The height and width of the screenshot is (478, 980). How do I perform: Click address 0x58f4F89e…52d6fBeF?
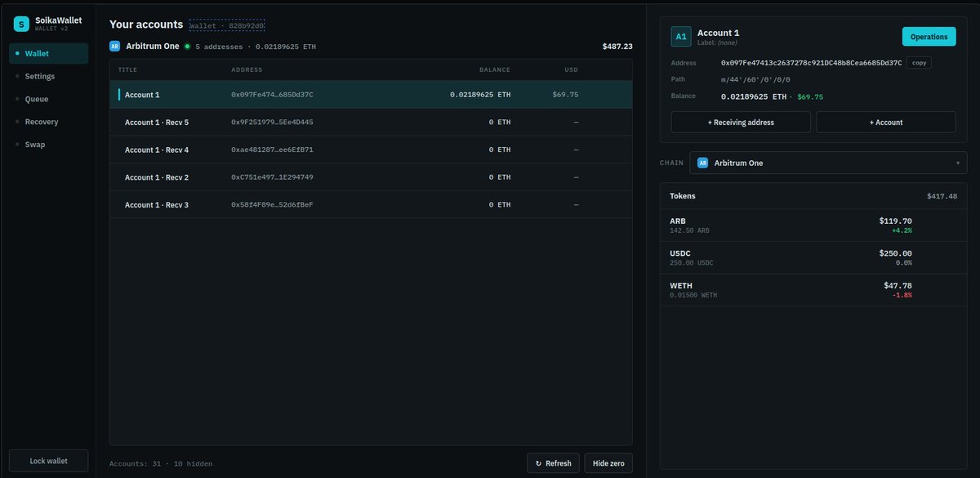tap(272, 204)
